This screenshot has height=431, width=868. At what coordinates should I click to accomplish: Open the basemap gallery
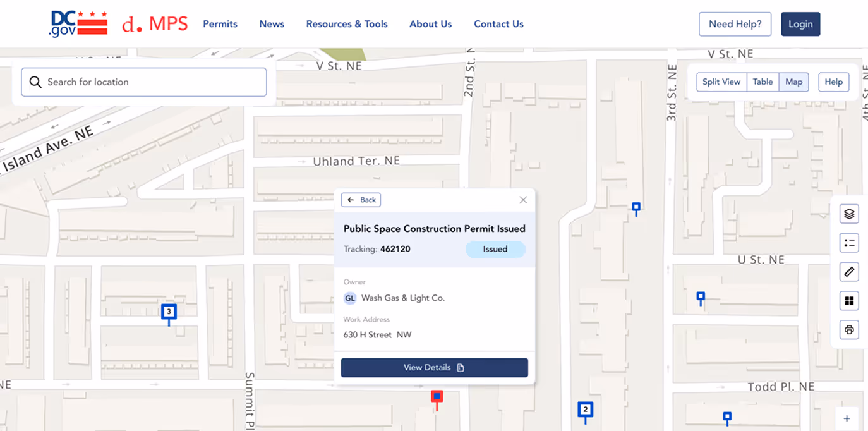coord(848,301)
